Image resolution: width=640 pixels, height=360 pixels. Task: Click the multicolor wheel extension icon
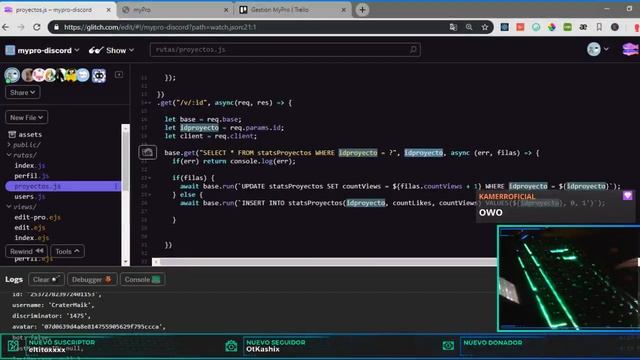(x=551, y=27)
